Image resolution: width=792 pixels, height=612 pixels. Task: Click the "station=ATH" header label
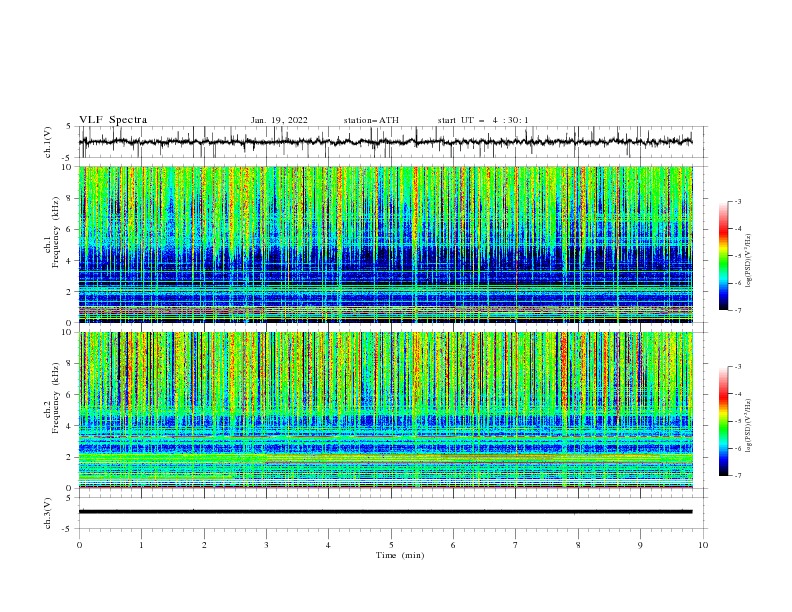[371, 120]
